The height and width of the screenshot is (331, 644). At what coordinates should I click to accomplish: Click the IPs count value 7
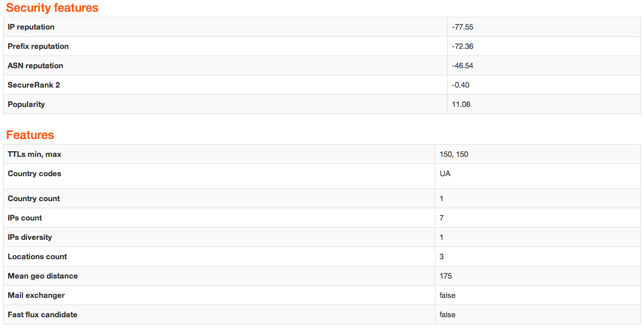tap(442, 218)
